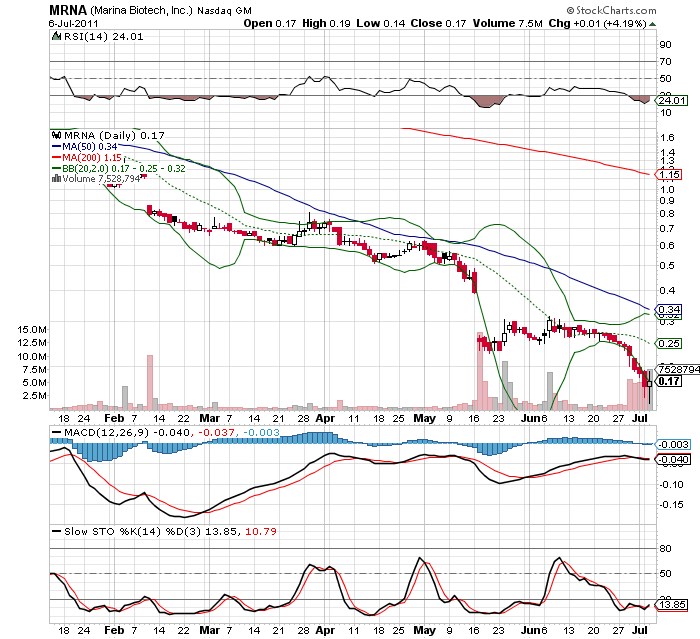The height and width of the screenshot is (639, 700).
Task: Click the red 10.79 %D value
Action: 261,531
